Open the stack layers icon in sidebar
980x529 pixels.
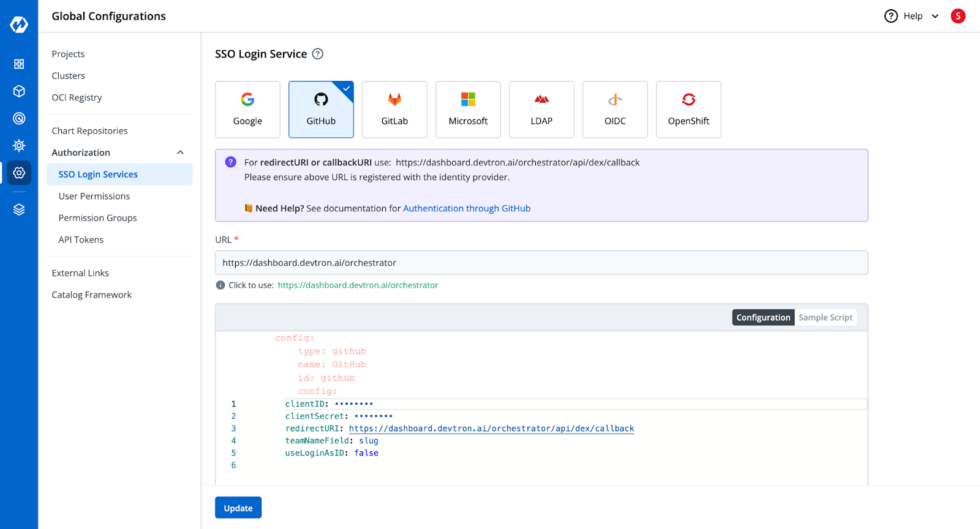[19, 209]
